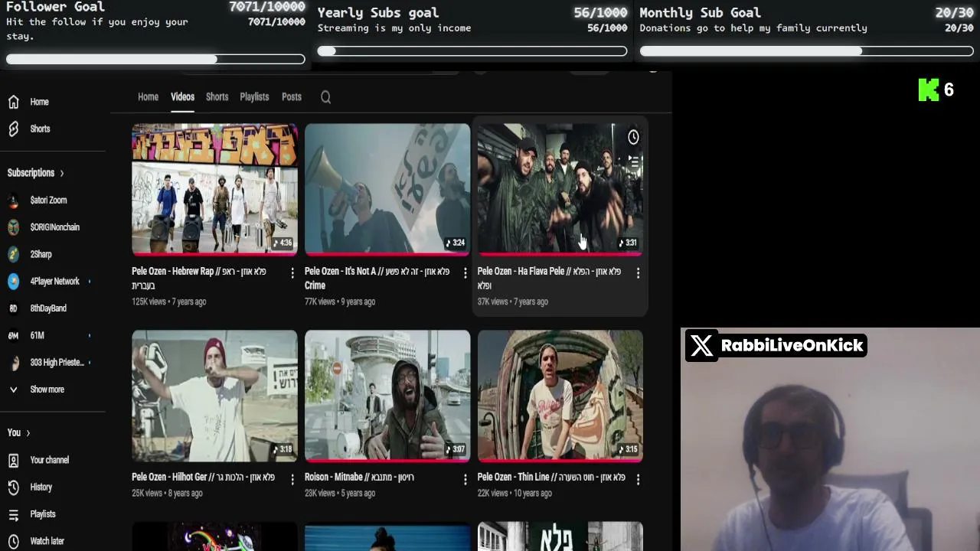The image size is (980, 551).
Task: Open the Satori Zoom channel avatar
Action: (x=13, y=201)
